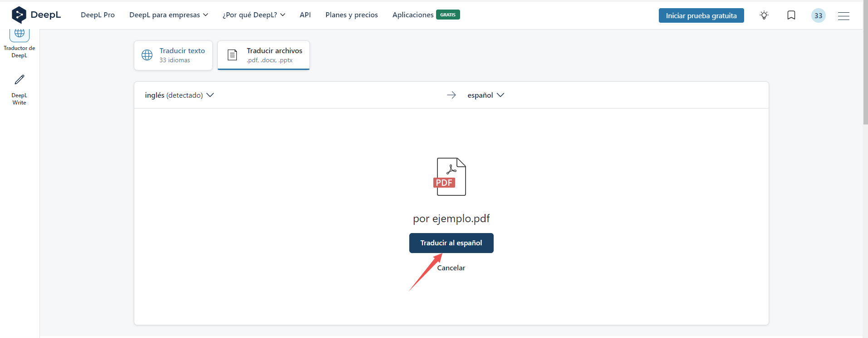The width and height of the screenshot is (868, 338).
Task: Open DeepL Pro menu item
Action: [98, 15]
